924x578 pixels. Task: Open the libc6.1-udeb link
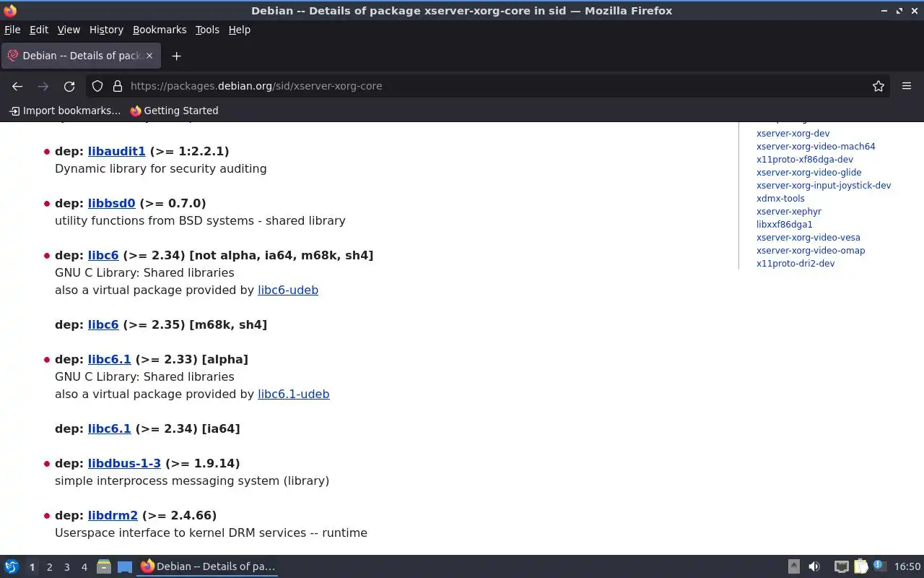[x=294, y=394]
